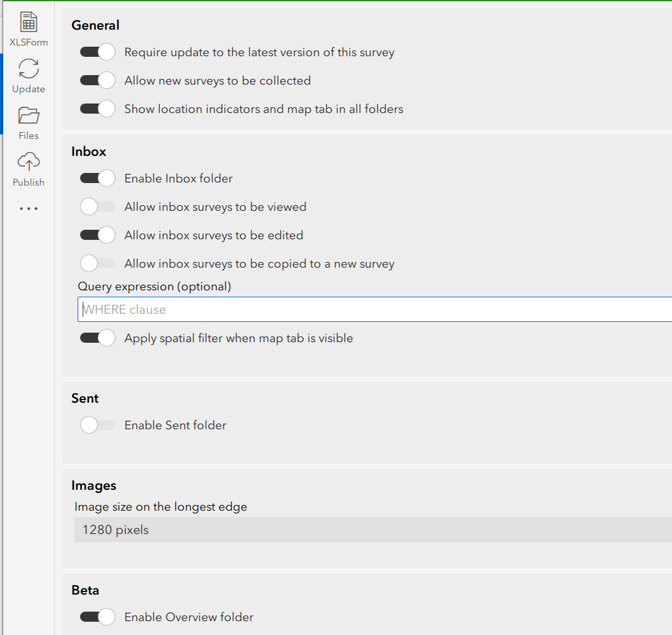Enable the Sent folder switch
672x635 pixels.
tap(98, 425)
